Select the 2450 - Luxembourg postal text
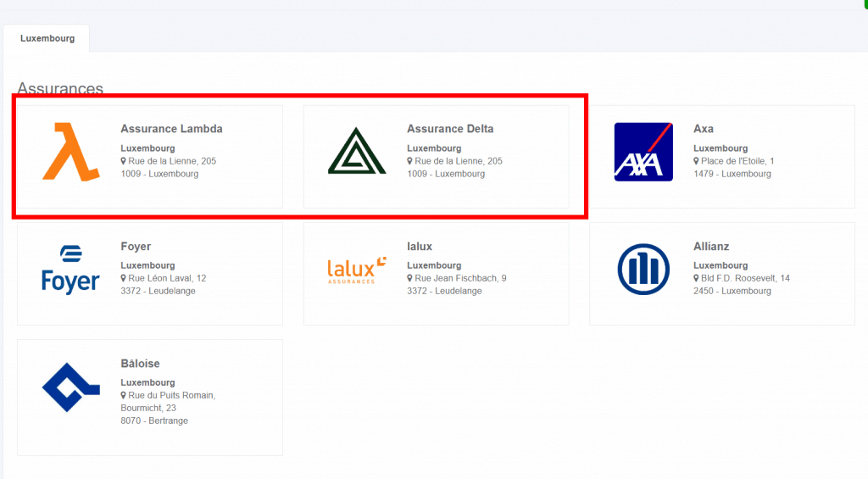 coord(732,291)
